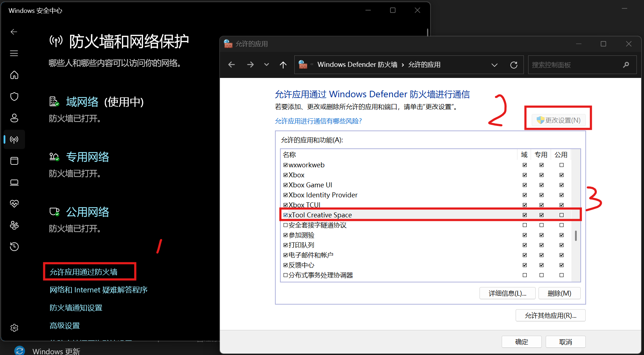
Task: Open 域网络 settings link
Action: 82,102
